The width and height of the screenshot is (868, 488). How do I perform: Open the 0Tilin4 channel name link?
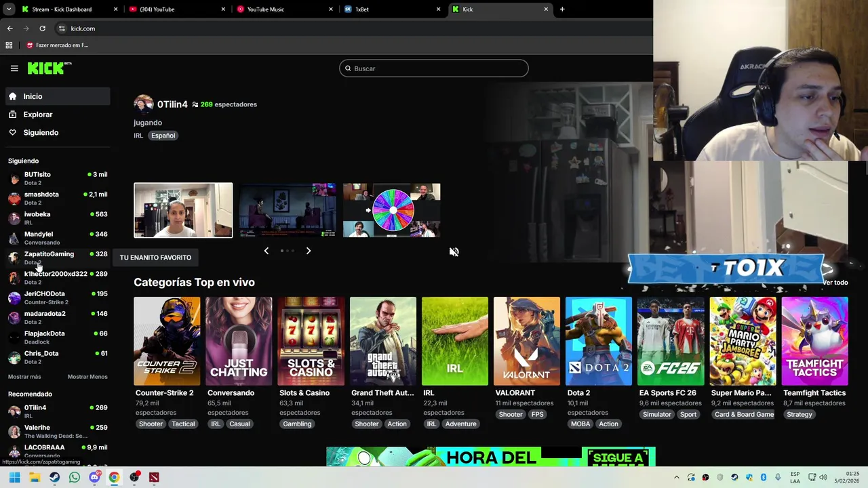[x=172, y=104]
